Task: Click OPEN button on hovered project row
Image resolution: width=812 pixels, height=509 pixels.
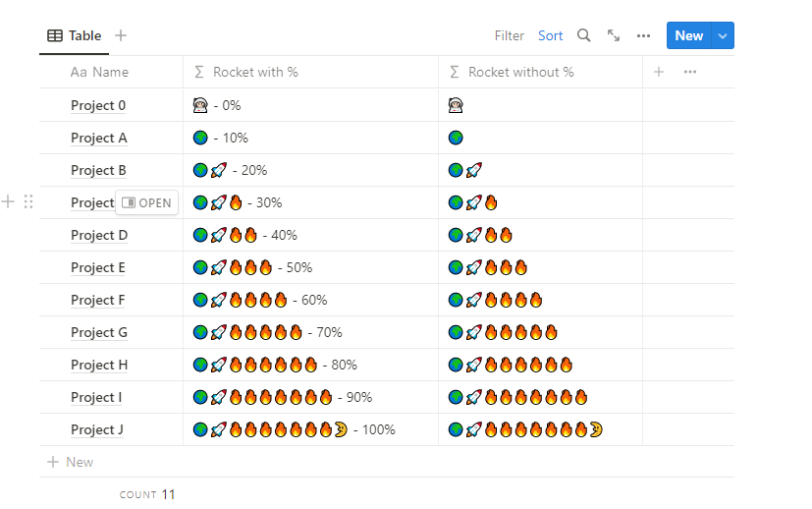Action: pyautogui.click(x=146, y=203)
